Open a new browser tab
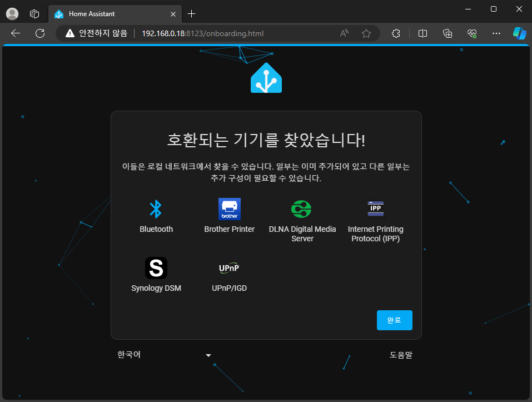Viewport: 532px width, 402px height. (192, 13)
